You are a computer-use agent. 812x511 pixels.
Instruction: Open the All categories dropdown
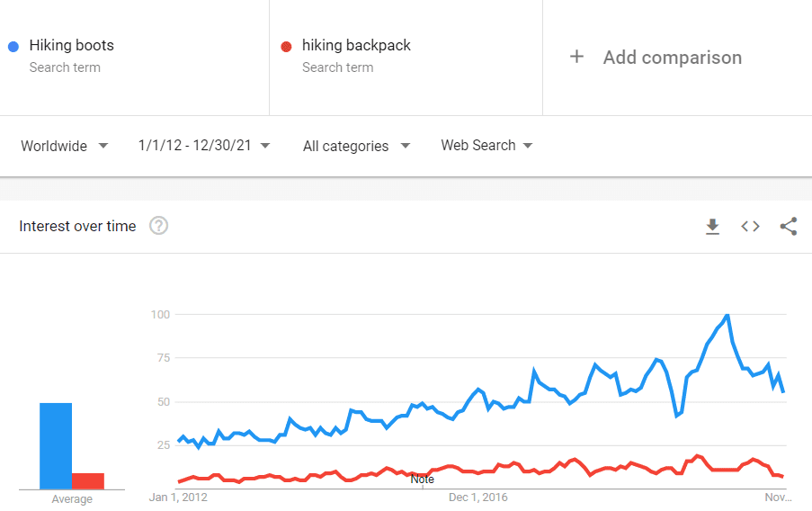tap(356, 146)
